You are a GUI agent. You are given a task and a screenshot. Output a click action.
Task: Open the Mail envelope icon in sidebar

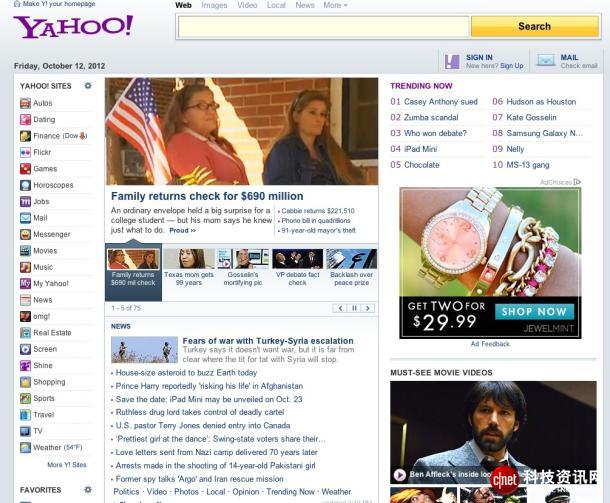(x=25, y=218)
